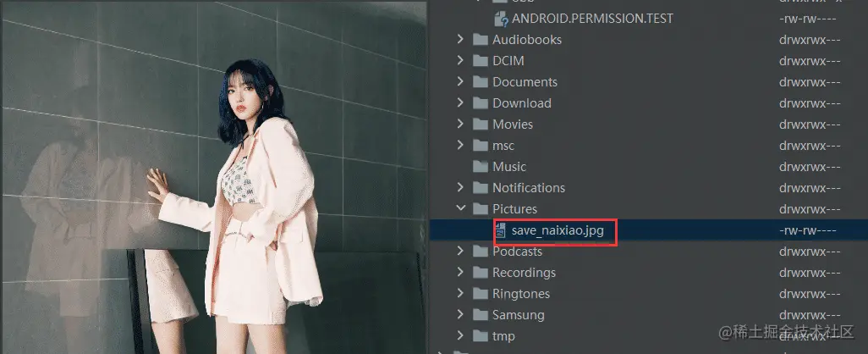Expand the Podcasts folder chevron

[460, 251]
